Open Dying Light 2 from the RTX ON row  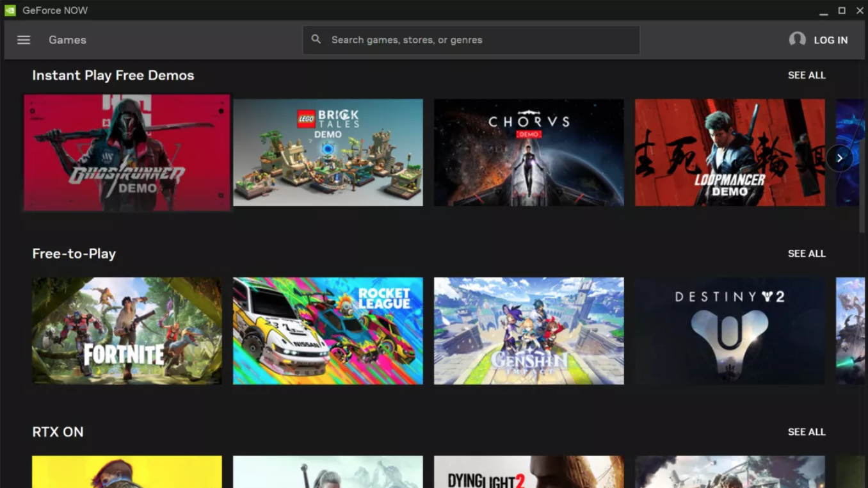pos(529,474)
